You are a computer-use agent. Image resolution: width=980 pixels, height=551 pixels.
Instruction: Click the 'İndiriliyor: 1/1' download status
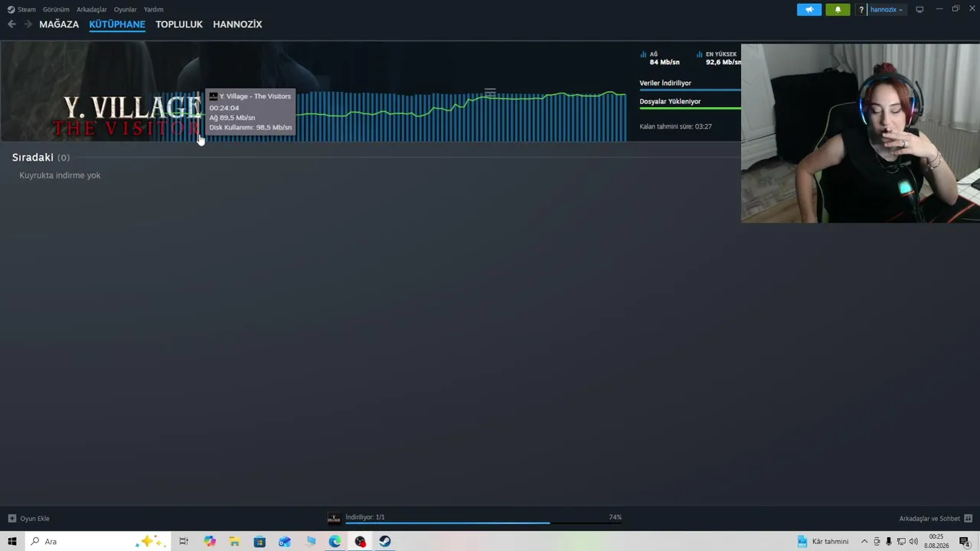pyautogui.click(x=365, y=517)
